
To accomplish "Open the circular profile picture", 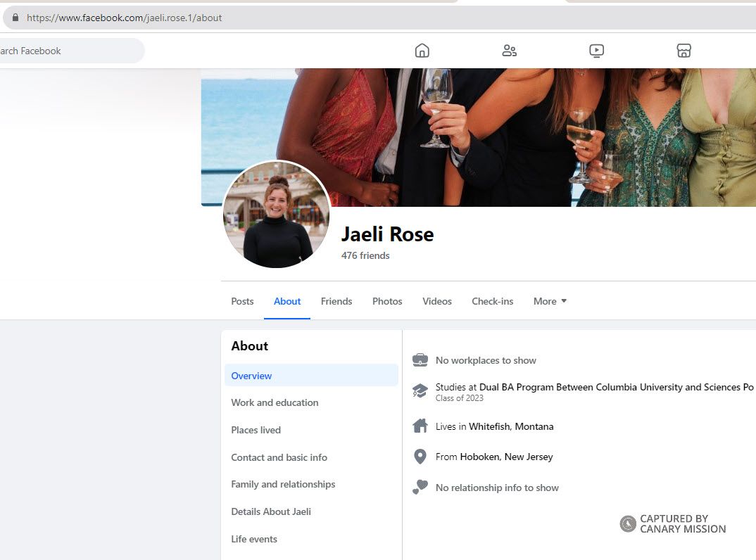I will point(277,215).
